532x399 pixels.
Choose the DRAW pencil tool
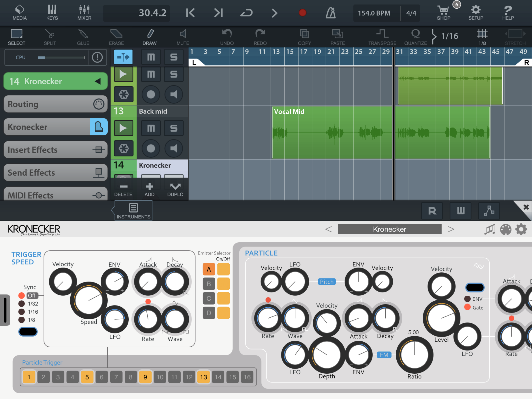pyautogui.click(x=150, y=37)
